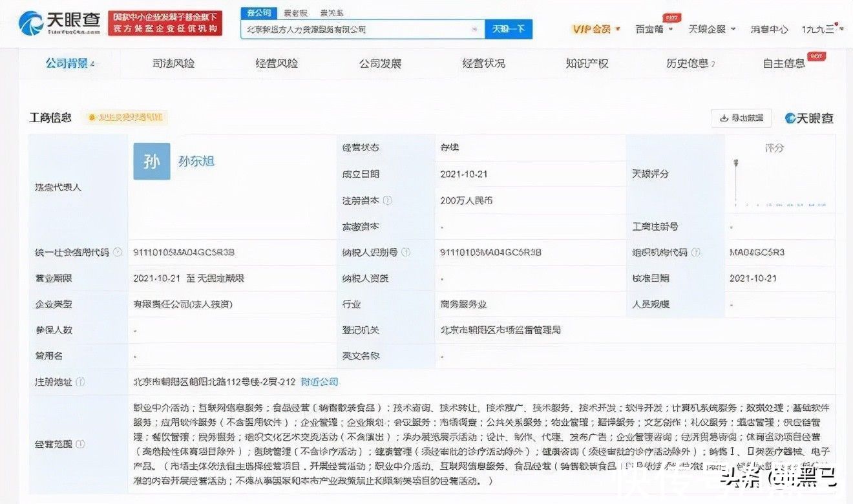This screenshot has height=504, width=853.
Task: Click the help icon beside 统一社会信用代码
Action: click(118, 253)
